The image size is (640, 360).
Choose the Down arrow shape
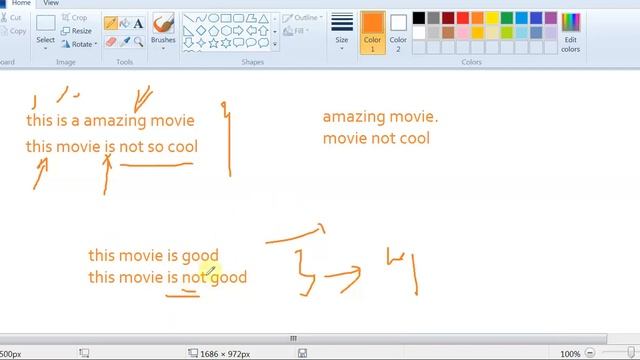pyautogui.click(x=189, y=42)
